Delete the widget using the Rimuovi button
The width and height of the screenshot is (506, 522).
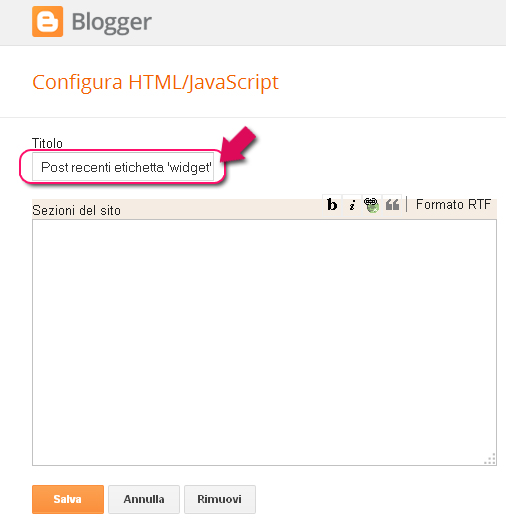pos(220,499)
